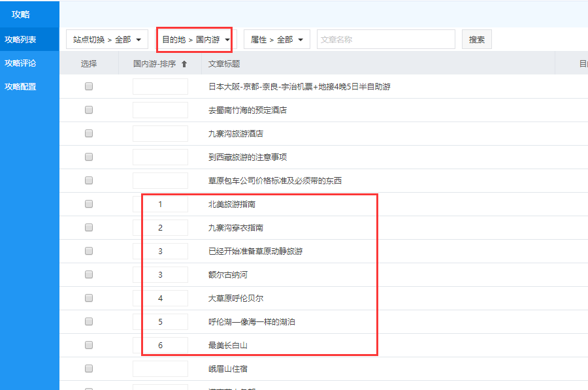
Task: Check the box for 北美旅游指南
Action: pos(89,204)
